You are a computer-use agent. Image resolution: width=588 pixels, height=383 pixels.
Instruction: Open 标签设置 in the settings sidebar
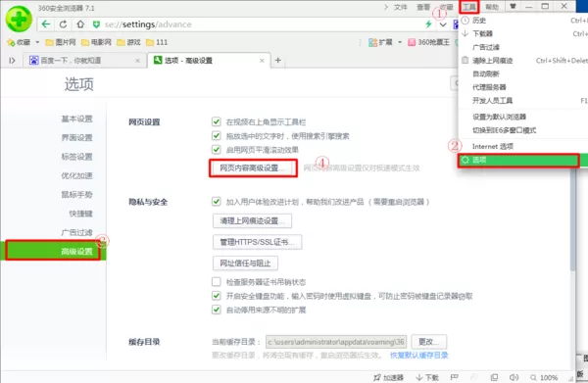76,157
